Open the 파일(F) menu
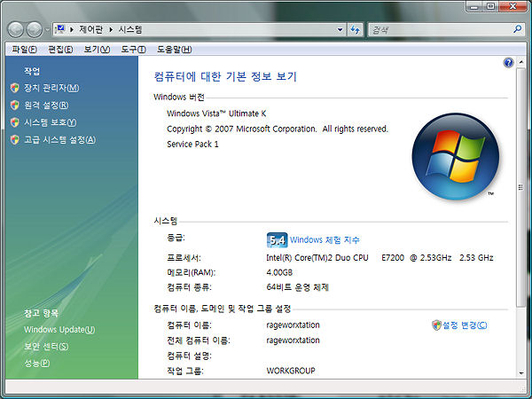This screenshot has width=532, height=399. click(x=24, y=50)
